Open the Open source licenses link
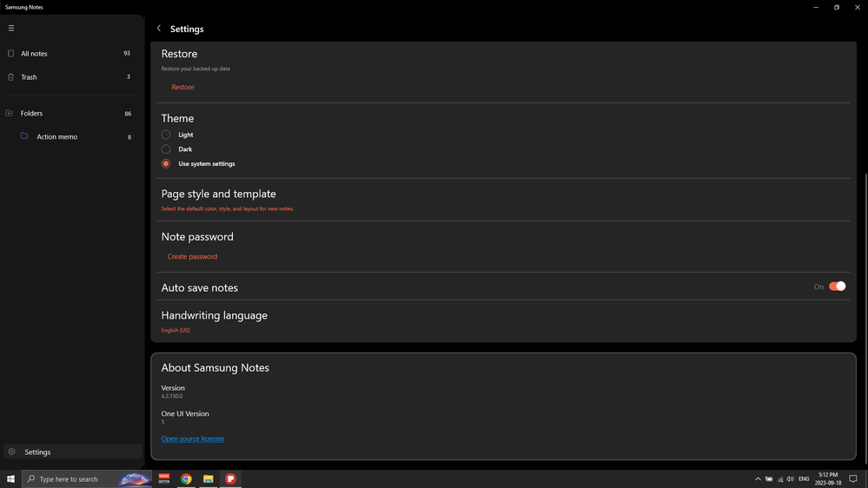Screen dimensions: 868x488 193,439
